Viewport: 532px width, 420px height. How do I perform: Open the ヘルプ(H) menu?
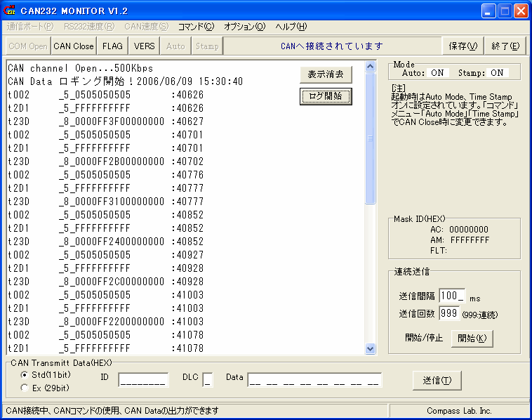click(x=291, y=27)
